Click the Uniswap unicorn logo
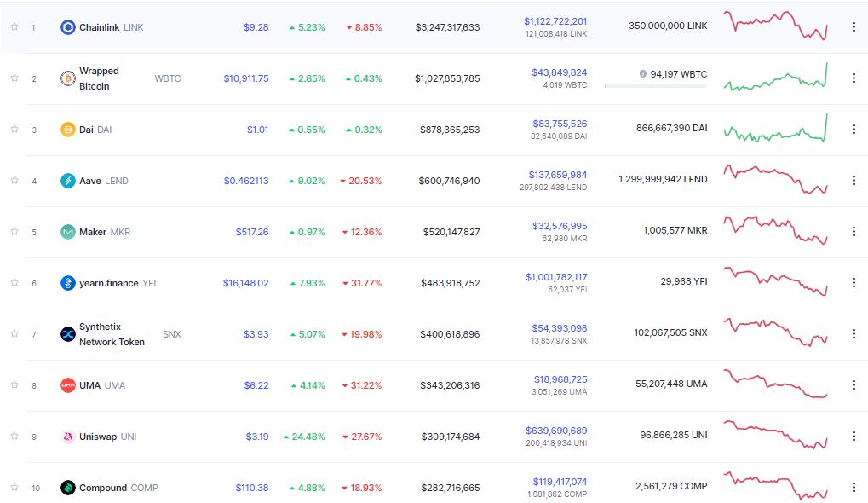Image resolution: width=868 pixels, height=503 pixels. (67, 437)
